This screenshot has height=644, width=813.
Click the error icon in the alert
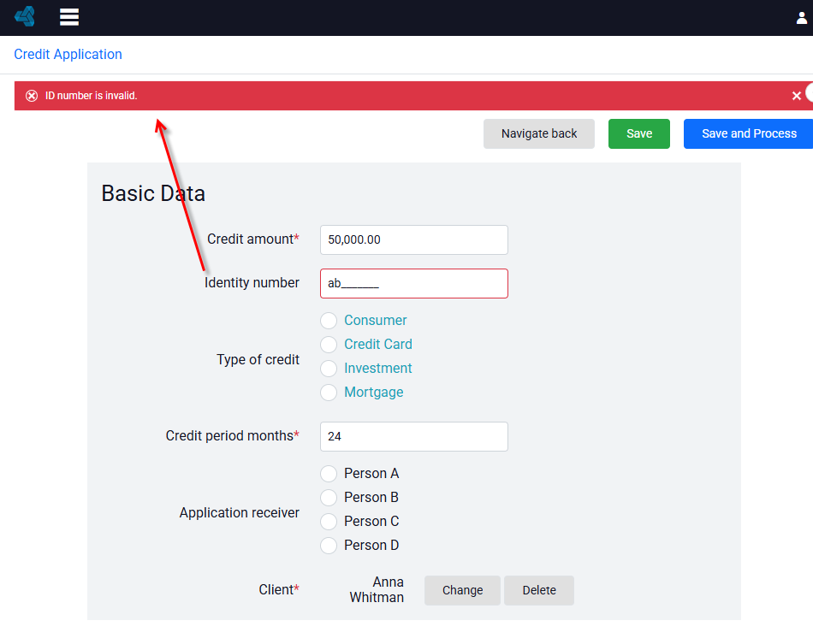click(32, 96)
